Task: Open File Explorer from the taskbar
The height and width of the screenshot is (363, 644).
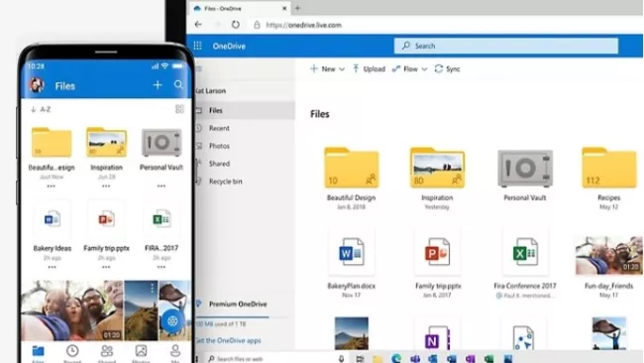Action: (377, 359)
